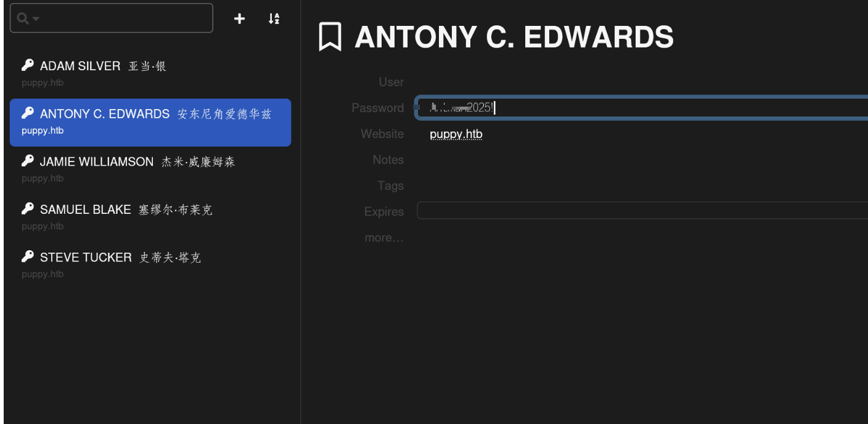Open the sort order options icon
The height and width of the screenshot is (424, 868).
pyautogui.click(x=274, y=19)
